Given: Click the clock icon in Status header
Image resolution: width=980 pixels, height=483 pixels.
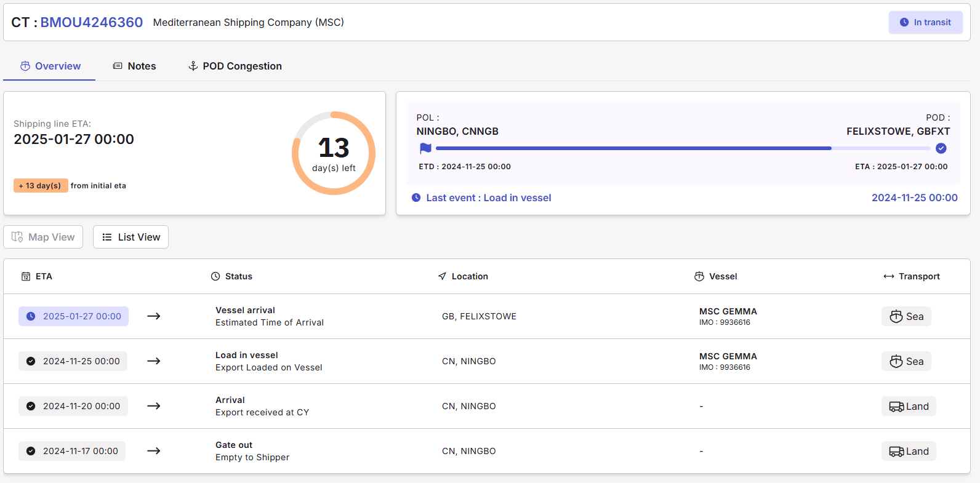Looking at the screenshot, I should pos(215,276).
